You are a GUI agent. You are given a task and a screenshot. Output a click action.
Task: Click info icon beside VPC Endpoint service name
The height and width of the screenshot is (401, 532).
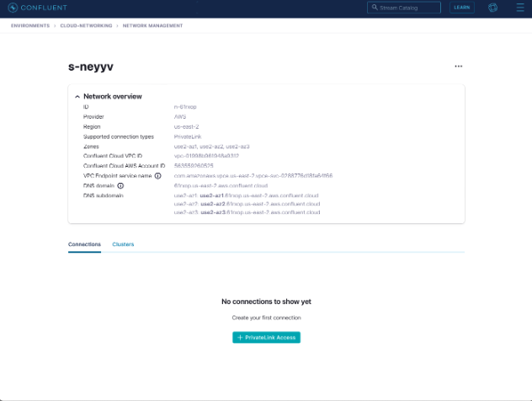point(157,176)
